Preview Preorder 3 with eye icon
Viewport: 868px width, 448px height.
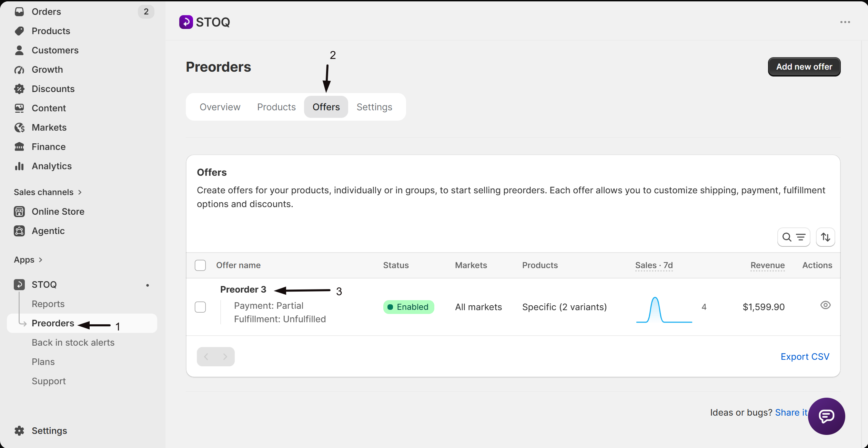[825, 305]
